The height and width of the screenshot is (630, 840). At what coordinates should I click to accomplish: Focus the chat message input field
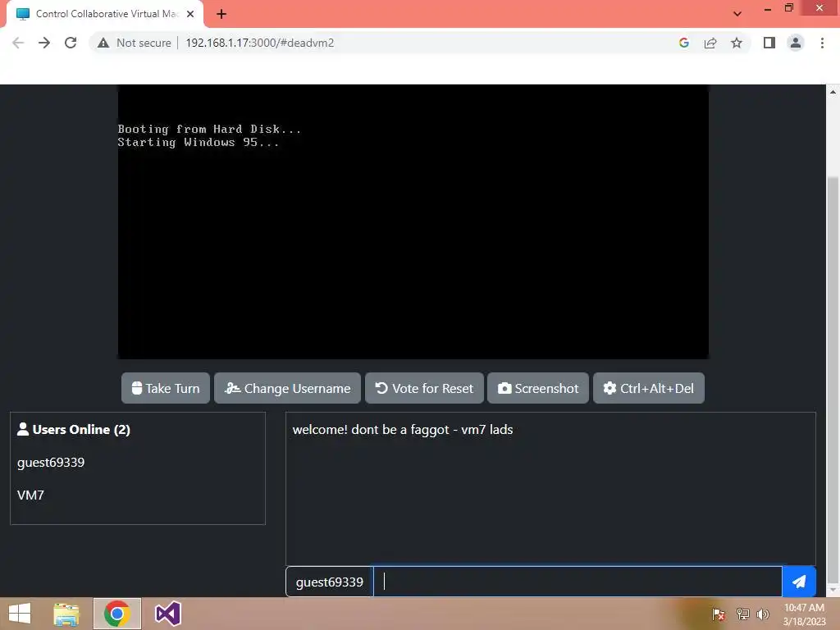click(577, 582)
